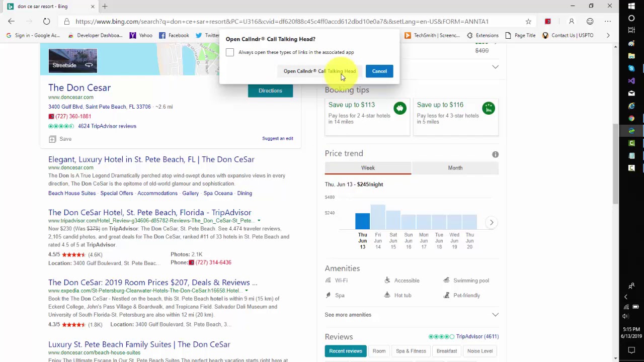Viewport: 644px width, 362px height.
Task: Open Luxury St. Pete Beach Family Suites result
Action: [139, 344]
